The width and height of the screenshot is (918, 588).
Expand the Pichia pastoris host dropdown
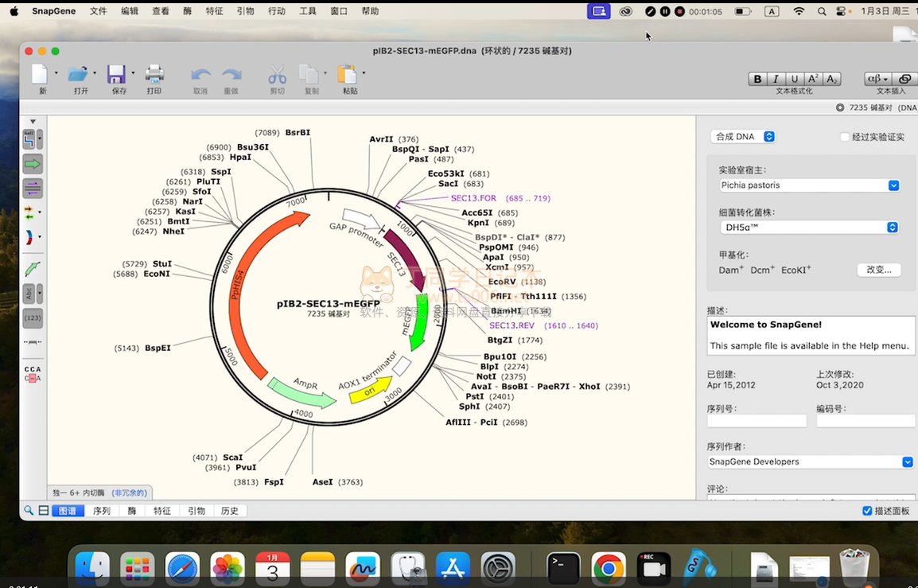(x=810, y=185)
